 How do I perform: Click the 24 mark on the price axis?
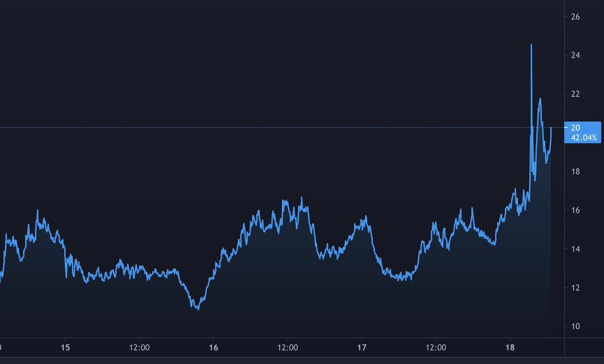(x=576, y=55)
